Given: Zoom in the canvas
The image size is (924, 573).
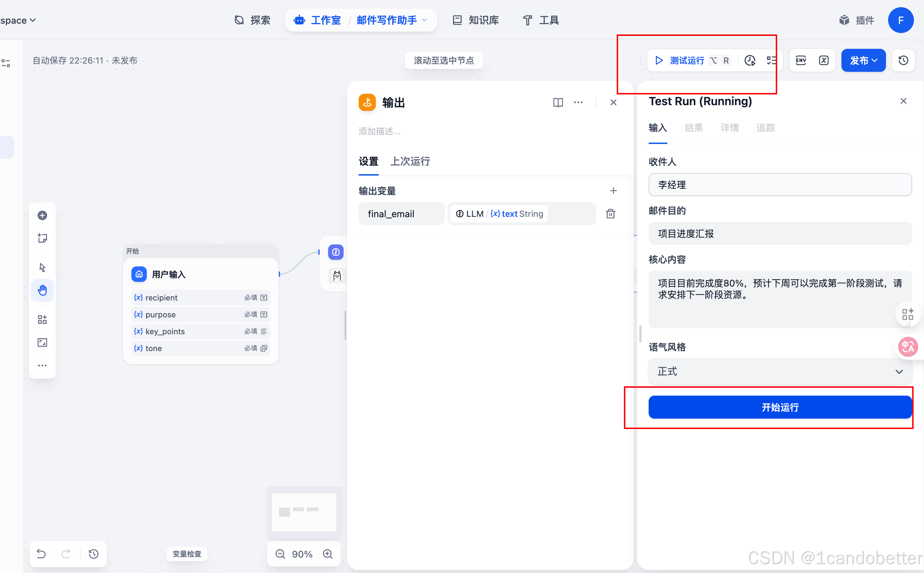Looking at the screenshot, I should 328,554.
